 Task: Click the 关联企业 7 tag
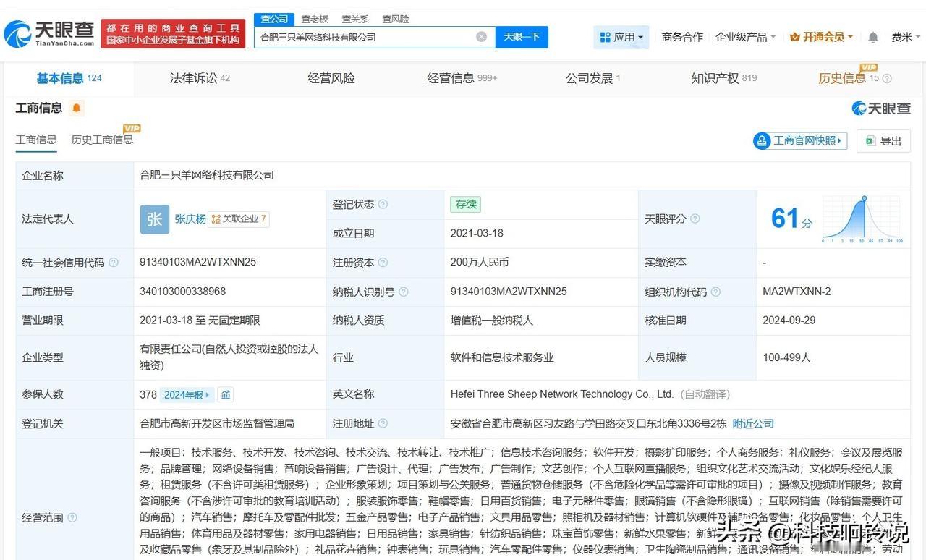click(x=239, y=219)
